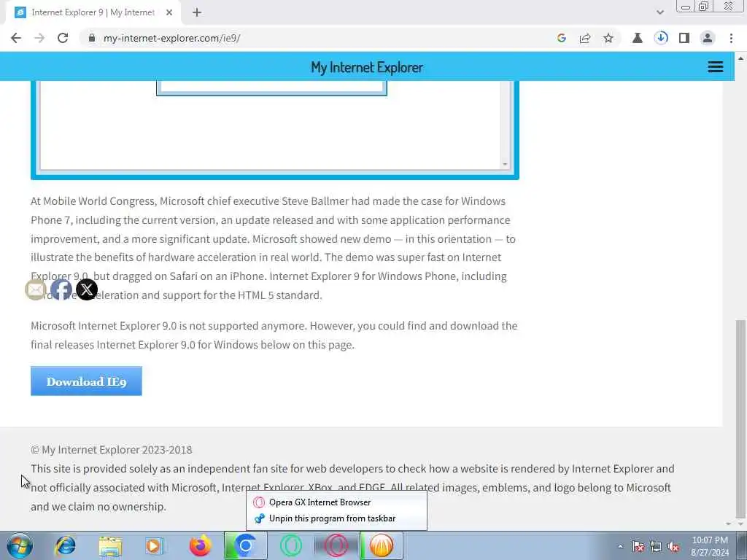Screen dimensions: 747x560
Task: Open a new tab
Action: [197, 13]
